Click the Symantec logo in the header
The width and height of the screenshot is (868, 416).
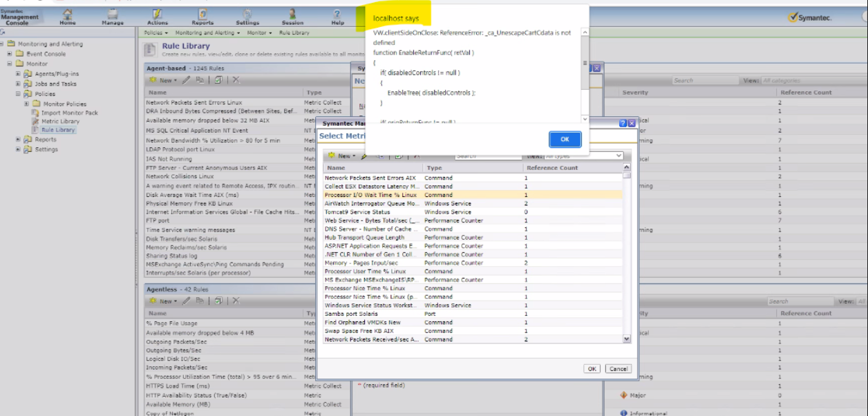coord(810,17)
